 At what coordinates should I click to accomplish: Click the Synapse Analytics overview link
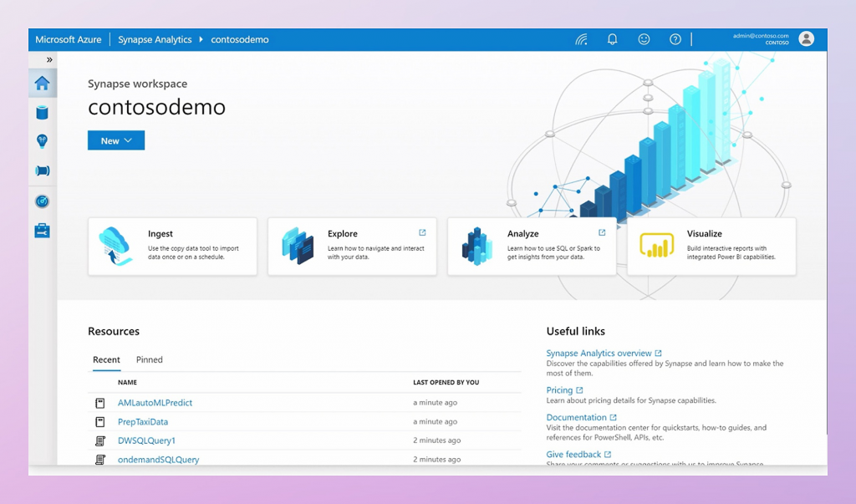599,354
